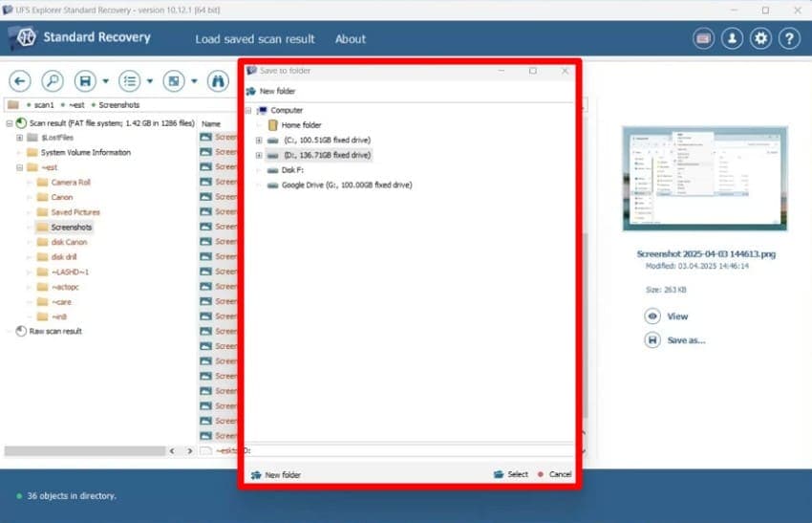This screenshot has height=523, width=812.
Task: Cancel the Save to folder dialog
Action: point(555,474)
